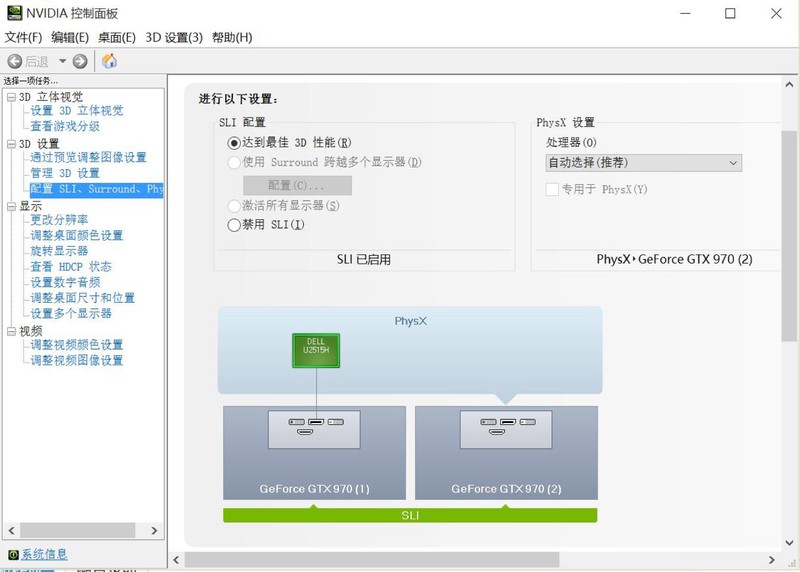800x572 pixels.
Task: Open 通过预览调整图像设置 in tree
Action: point(88,157)
